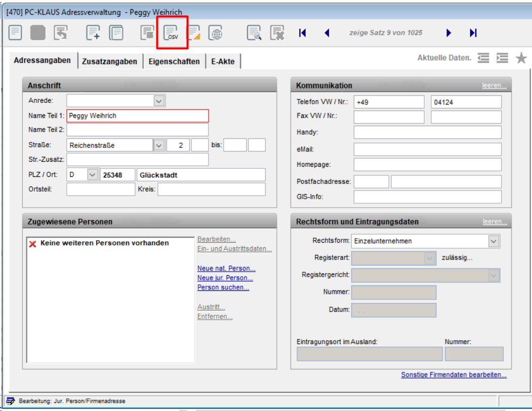
Task: Open 'Sonstige Firmendaten bearbeiten...' link
Action: (x=454, y=375)
